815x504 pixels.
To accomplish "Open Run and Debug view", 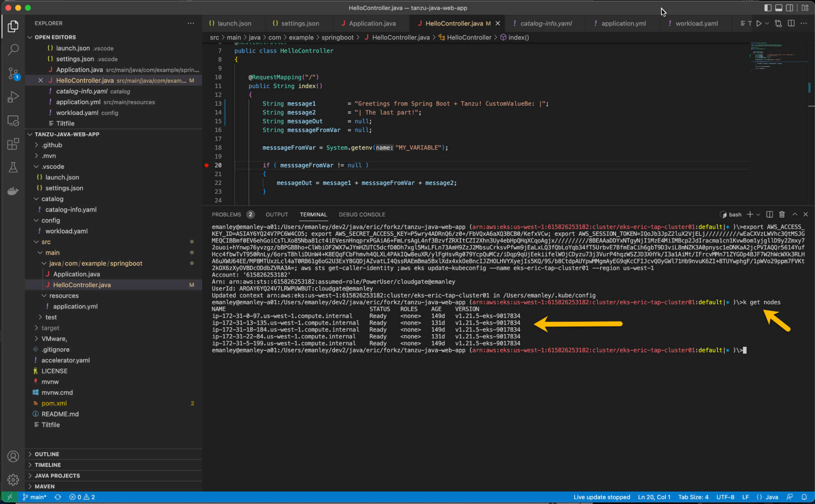I will click(13, 97).
